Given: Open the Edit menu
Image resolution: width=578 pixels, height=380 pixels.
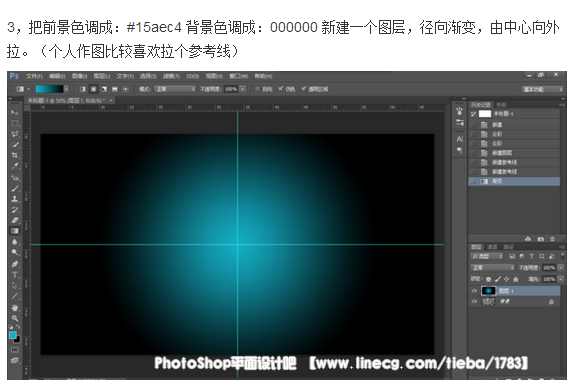Looking at the screenshot, I should (57, 76).
